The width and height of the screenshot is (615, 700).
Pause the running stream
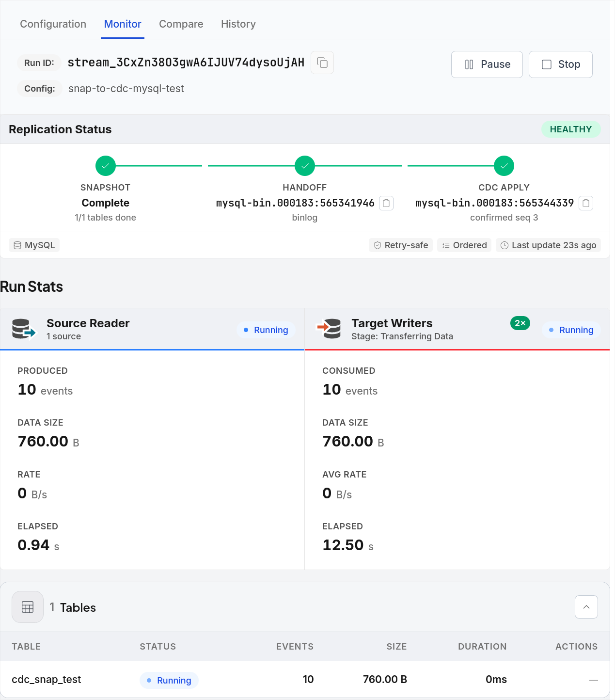tap(487, 64)
